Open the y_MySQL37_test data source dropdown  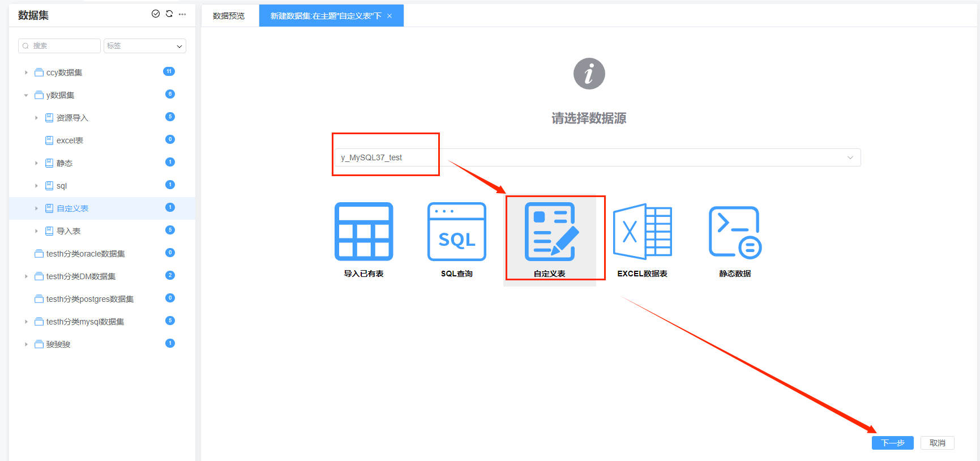[597, 157]
